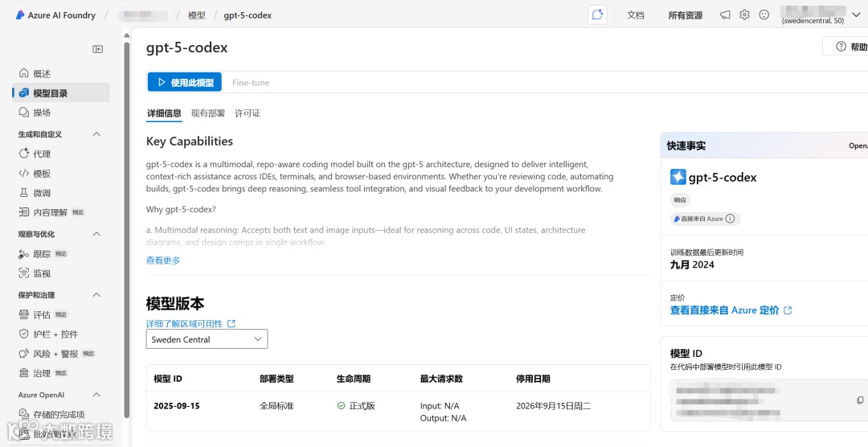Switch to the 详细信息 tab
The image size is (868, 447).
coord(164,113)
